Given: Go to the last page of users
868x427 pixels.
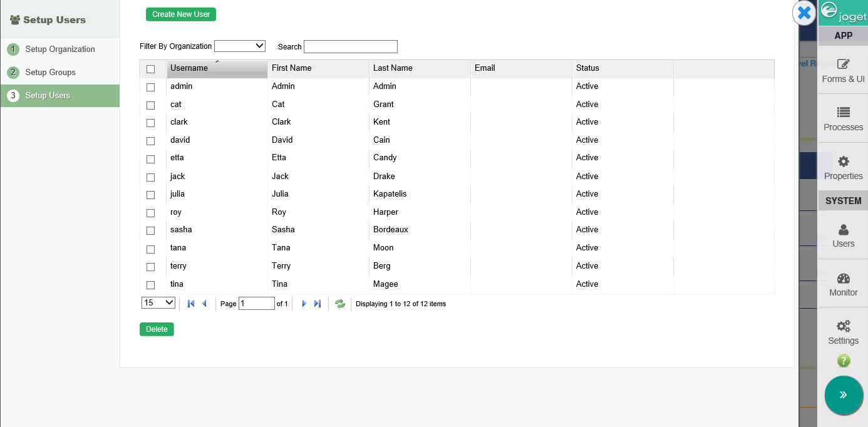Looking at the screenshot, I should (x=318, y=304).
